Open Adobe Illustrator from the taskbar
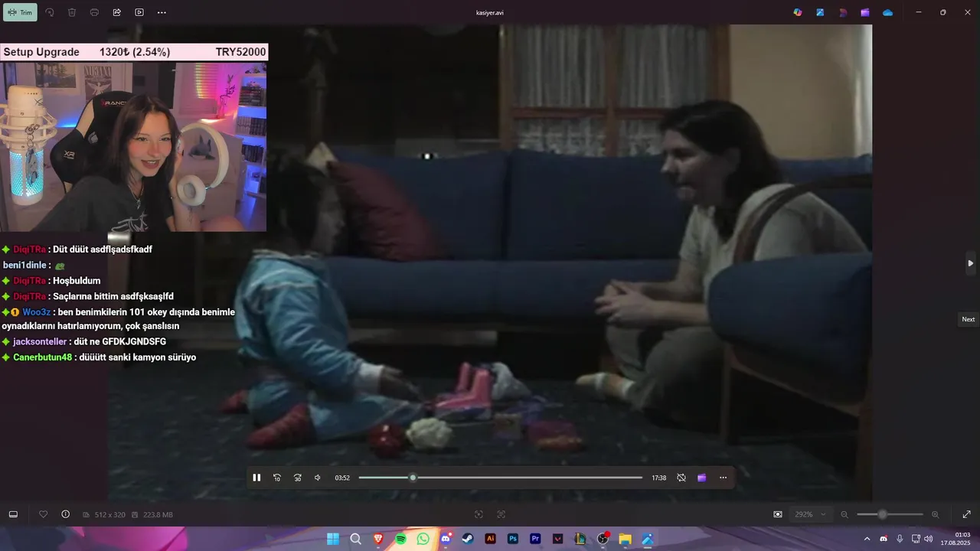The width and height of the screenshot is (980, 551). click(x=491, y=539)
